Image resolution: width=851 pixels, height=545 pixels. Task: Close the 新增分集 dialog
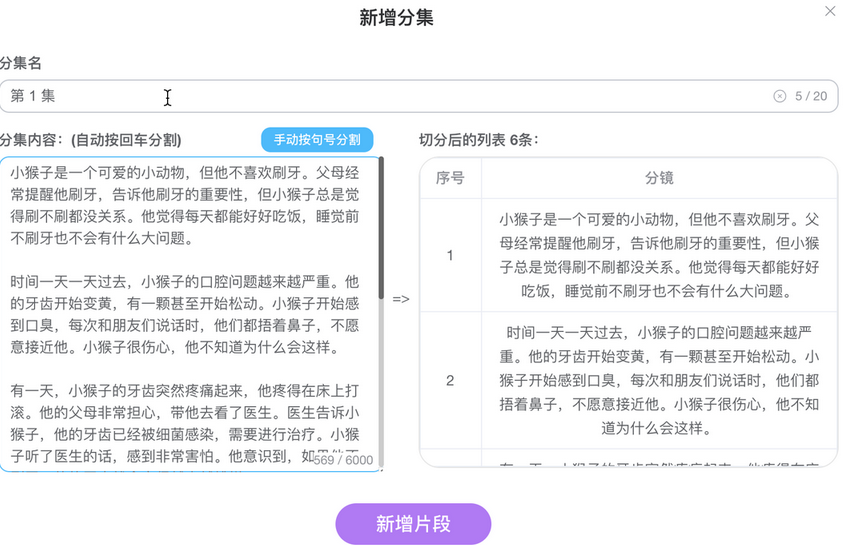click(x=829, y=11)
